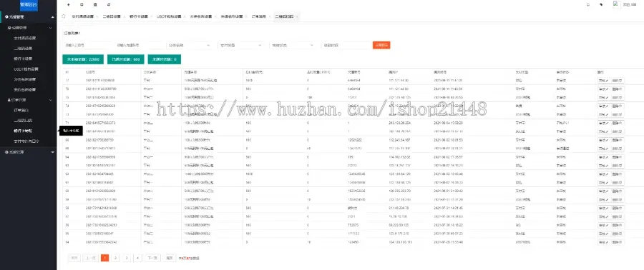Open 支付通道设置 in the sidebar
The width and height of the screenshot is (644, 270).
pyautogui.click(x=24, y=38)
